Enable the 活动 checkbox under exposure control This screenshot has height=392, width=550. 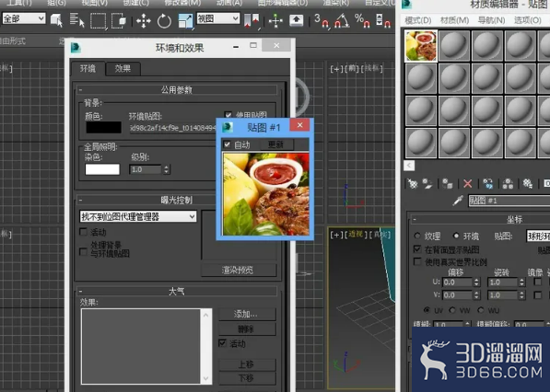coord(84,232)
